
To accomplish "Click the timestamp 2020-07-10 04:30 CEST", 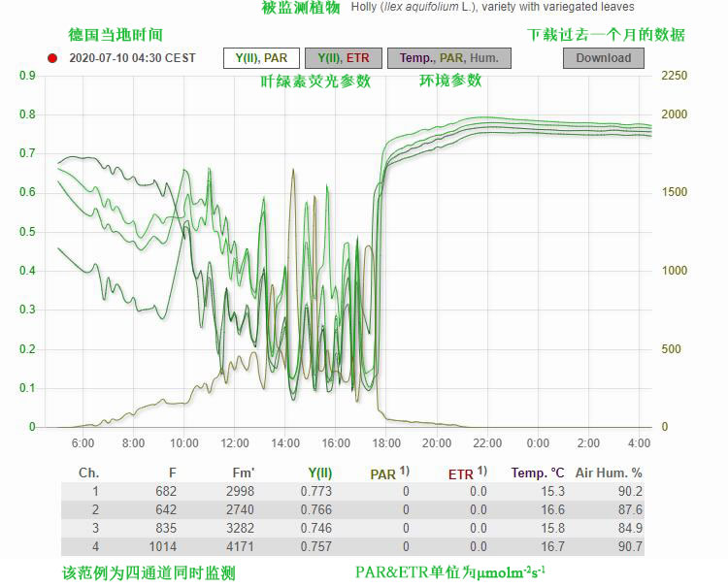I will coord(133,58).
